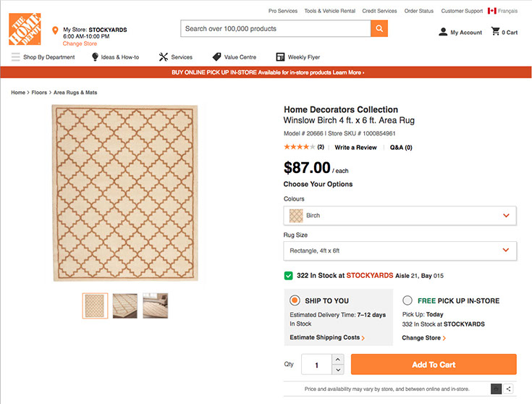Select the Ship To You radio option
532x404 pixels.
coord(295,300)
